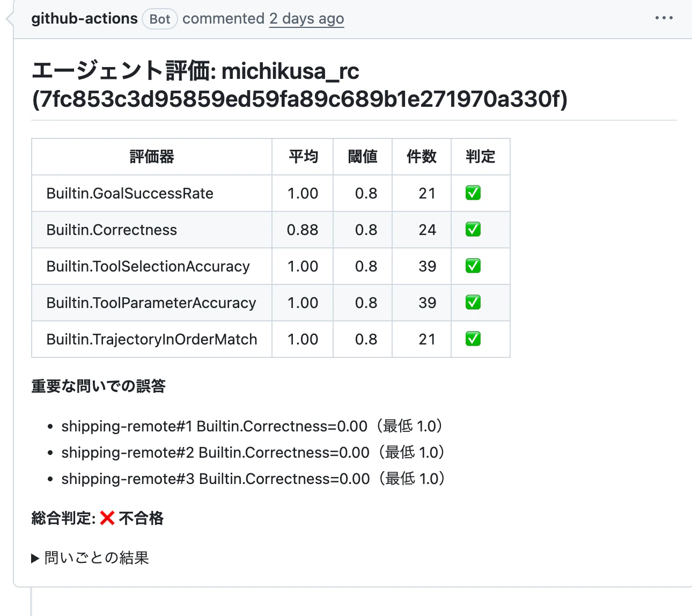
Task: Click the Builtin.Correctness evaluator name in the table
Action: 112,230
